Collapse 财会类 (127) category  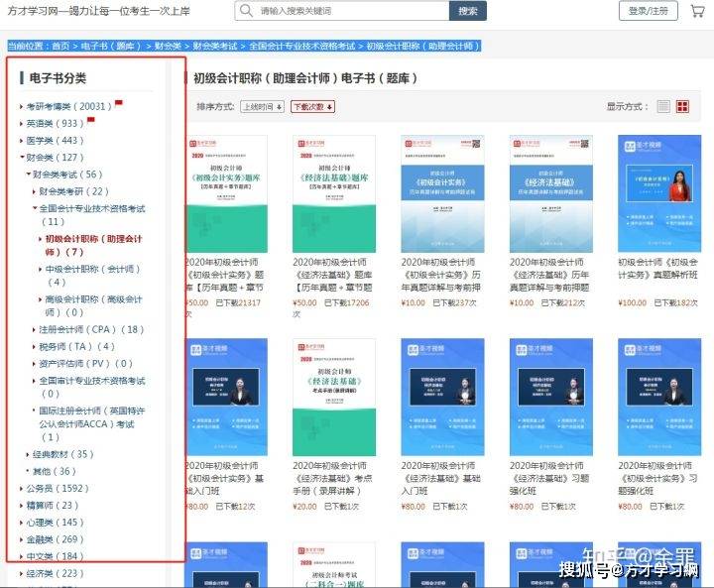[x=55, y=158]
